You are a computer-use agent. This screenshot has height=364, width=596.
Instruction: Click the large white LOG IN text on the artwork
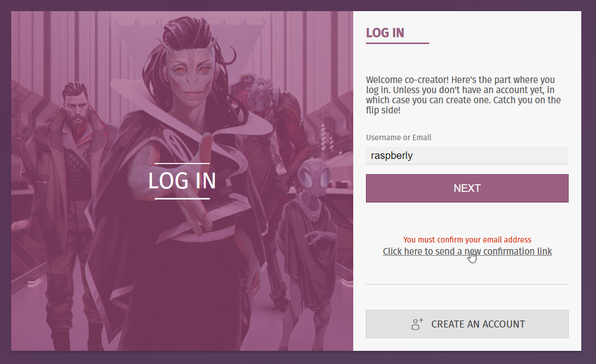click(x=182, y=181)
